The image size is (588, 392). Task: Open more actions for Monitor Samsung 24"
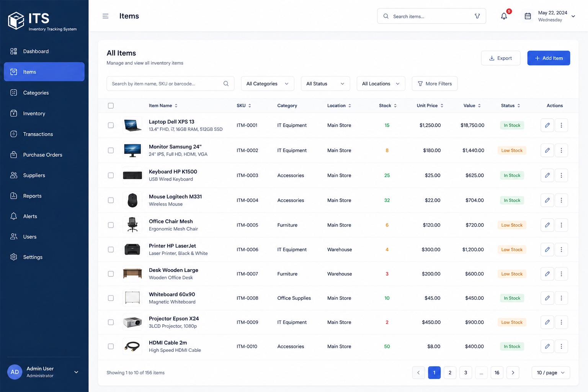(561, 150)
